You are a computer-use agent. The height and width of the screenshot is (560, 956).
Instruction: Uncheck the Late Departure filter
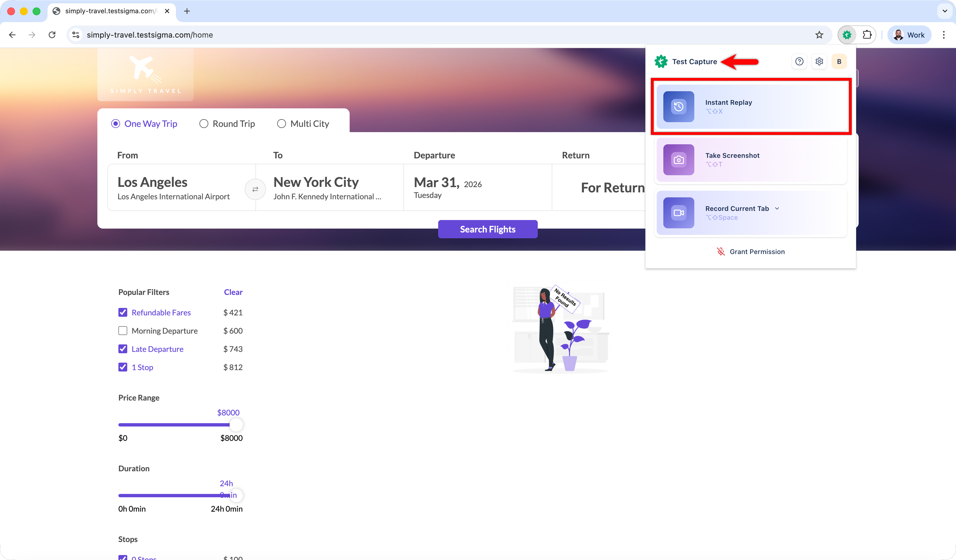click(123, 349)
